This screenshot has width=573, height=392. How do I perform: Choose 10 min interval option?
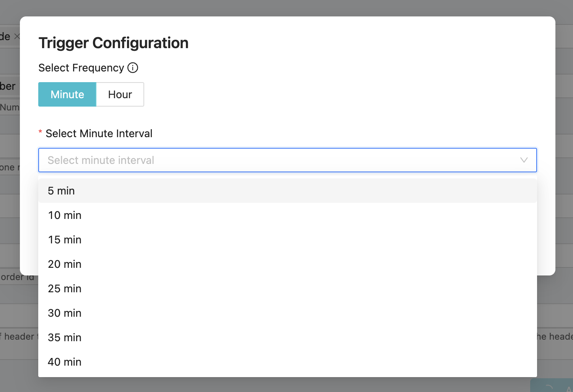65,215
